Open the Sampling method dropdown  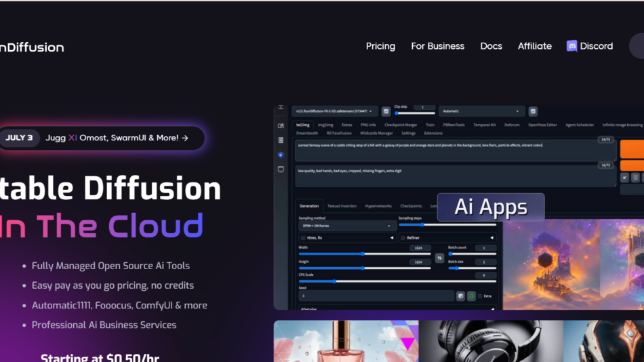(x=346, y=226)
